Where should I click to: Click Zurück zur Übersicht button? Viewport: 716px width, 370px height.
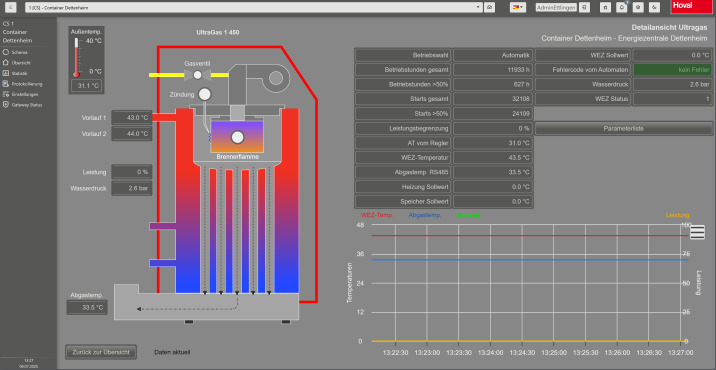[x=101, y=352]
